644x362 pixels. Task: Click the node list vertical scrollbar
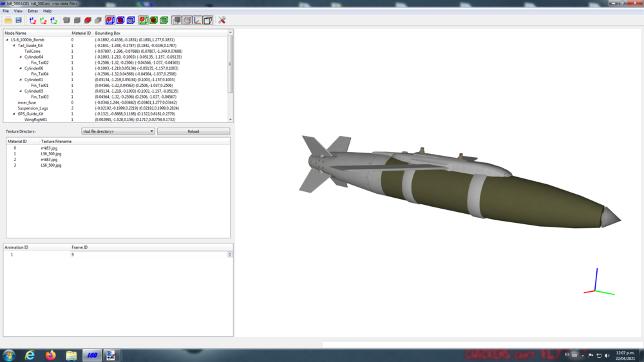pos(230,64)
